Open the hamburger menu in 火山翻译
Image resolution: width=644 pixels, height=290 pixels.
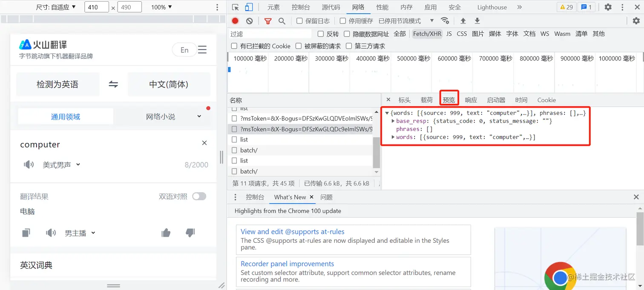coord(202,50)
